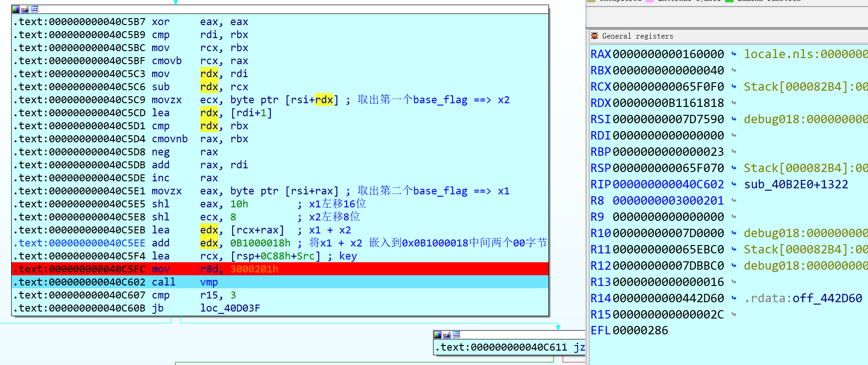This screenshot has height=365, width=868.
Task: Click the edit icon of the 40C611 graph block
Action: tap(447, 335)
